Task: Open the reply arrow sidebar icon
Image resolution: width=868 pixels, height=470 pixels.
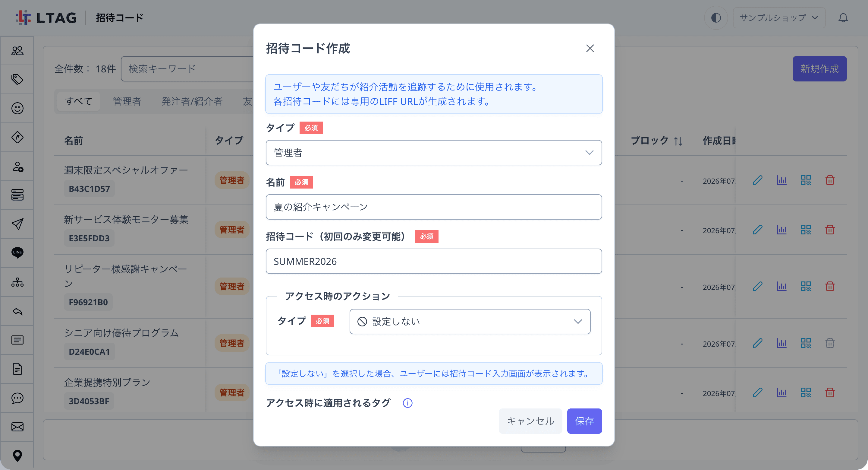Action: 17,311
